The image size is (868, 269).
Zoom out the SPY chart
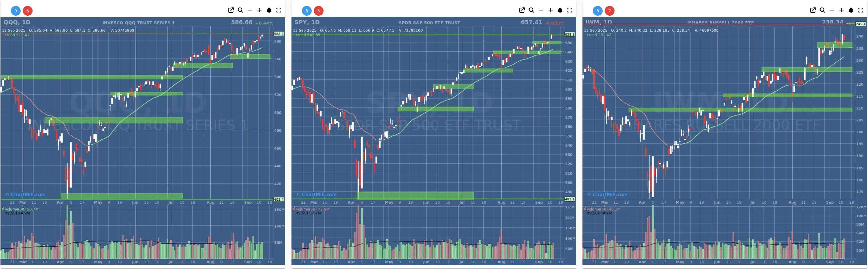pyautogui.click(x=541, y=10)
